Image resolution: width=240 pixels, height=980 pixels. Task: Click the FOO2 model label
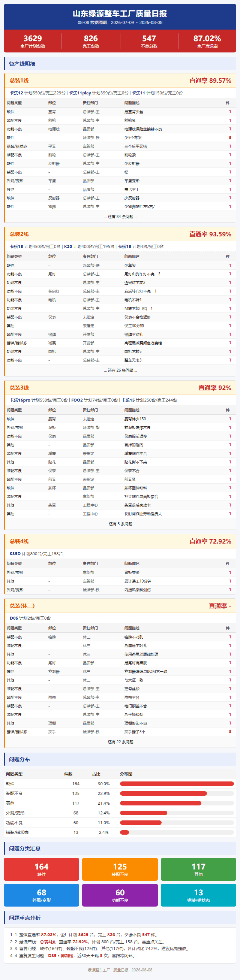77,400
